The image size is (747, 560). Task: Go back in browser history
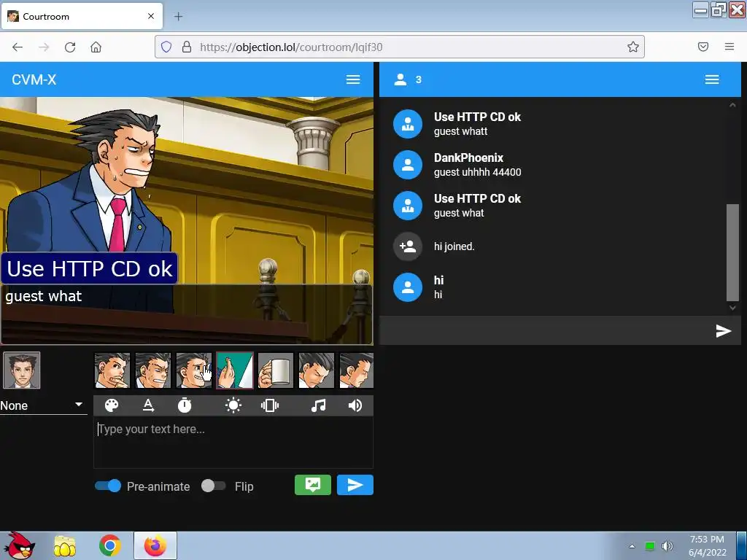pos(18,47)
